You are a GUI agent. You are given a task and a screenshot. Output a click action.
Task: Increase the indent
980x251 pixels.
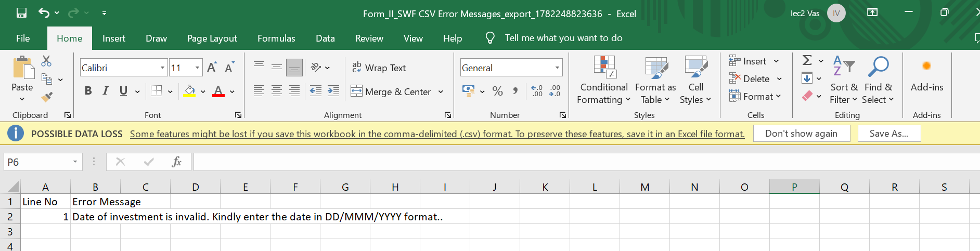(333, 91)
